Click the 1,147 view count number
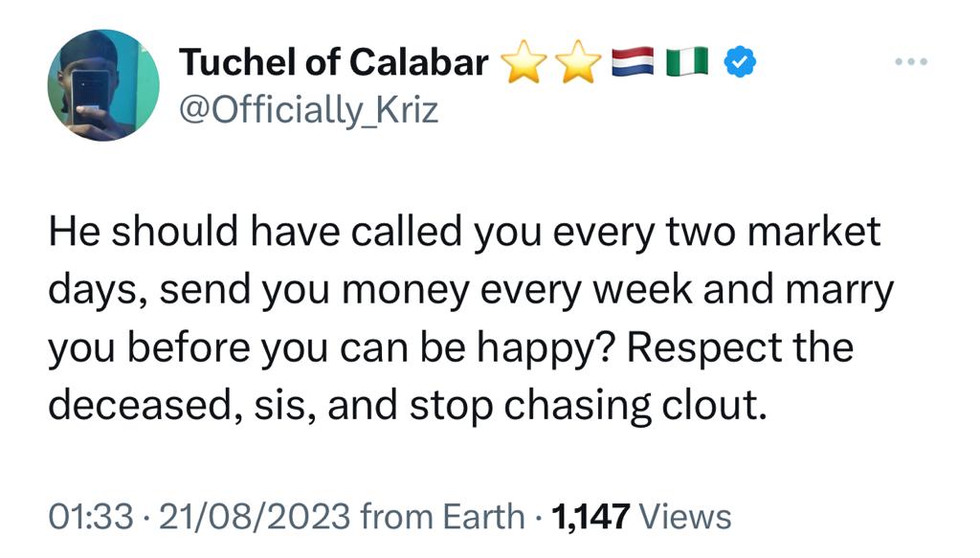 point(590,517)
